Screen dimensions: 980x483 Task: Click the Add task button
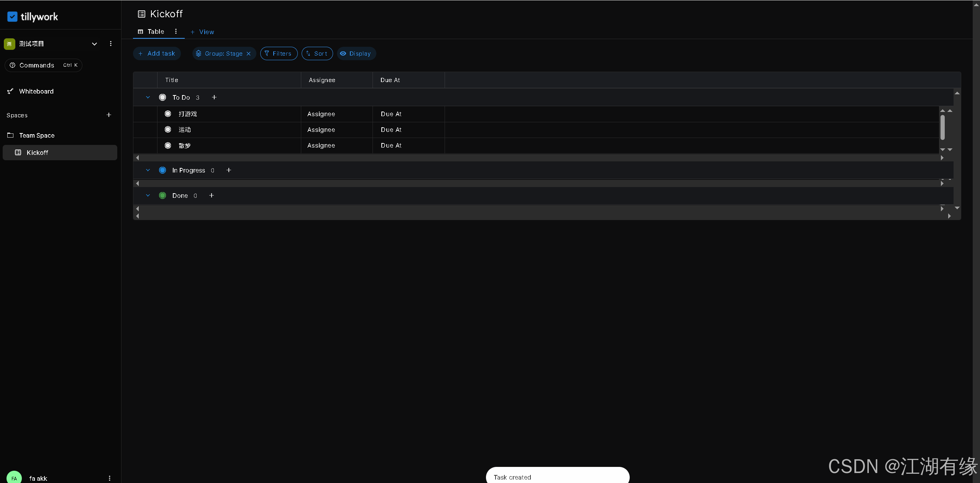click(157, 54)
